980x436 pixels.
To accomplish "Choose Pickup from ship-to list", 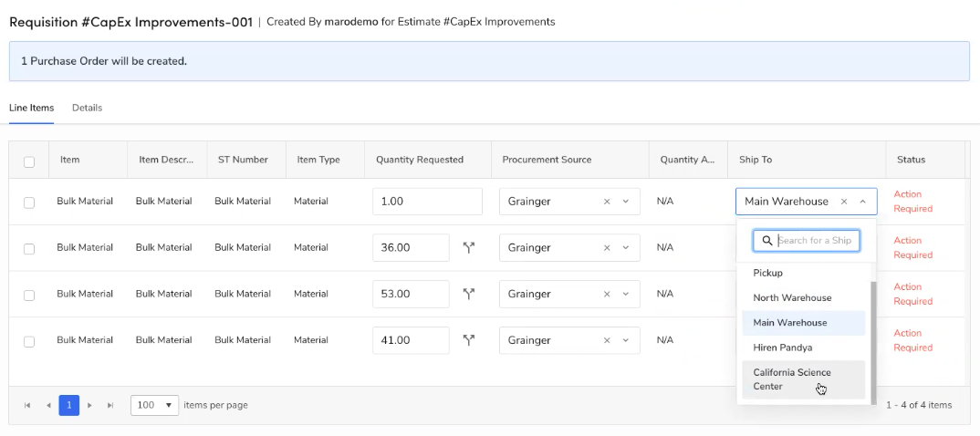I will point(804,273).
